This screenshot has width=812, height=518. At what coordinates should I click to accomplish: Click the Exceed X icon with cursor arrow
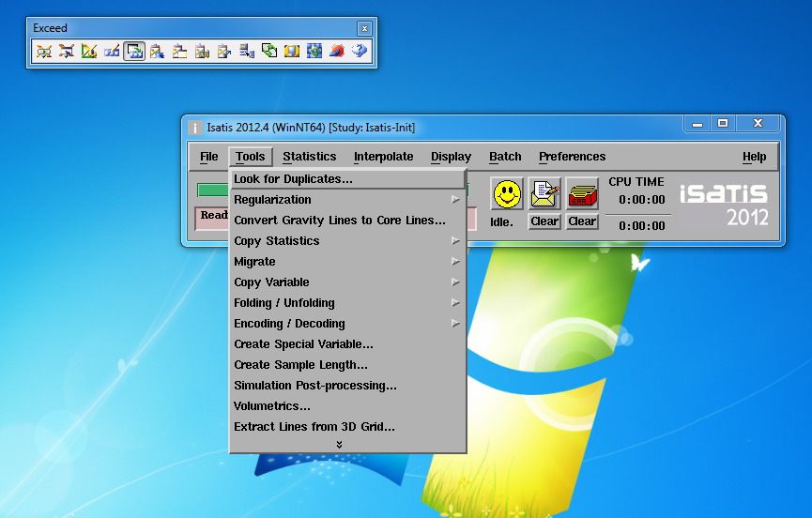67,52
